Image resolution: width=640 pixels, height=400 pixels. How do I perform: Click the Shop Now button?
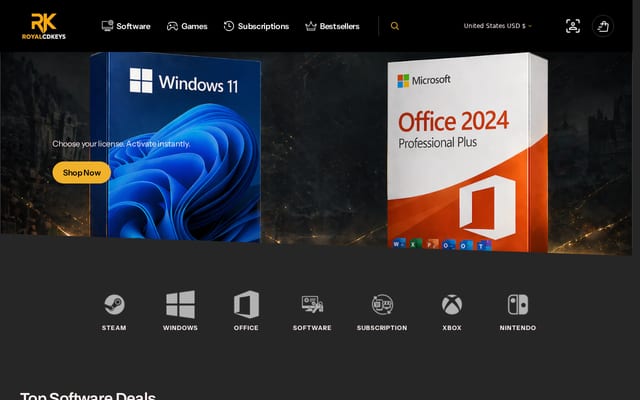coord(82,173)
